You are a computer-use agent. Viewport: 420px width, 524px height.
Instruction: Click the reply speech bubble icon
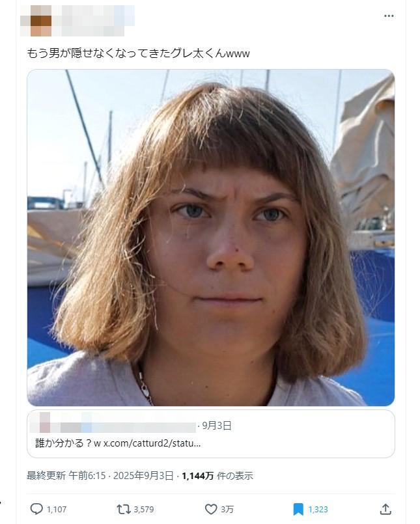click(36, 509)
